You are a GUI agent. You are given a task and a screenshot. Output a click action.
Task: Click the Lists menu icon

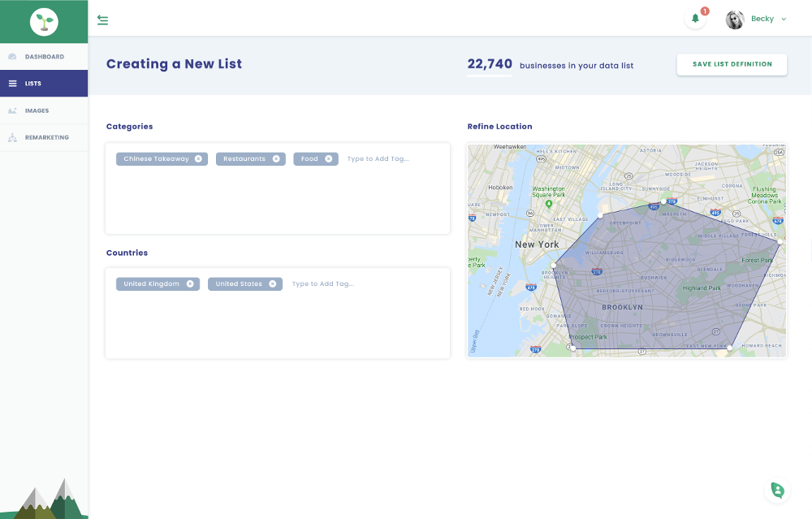(x=12, y=84)
